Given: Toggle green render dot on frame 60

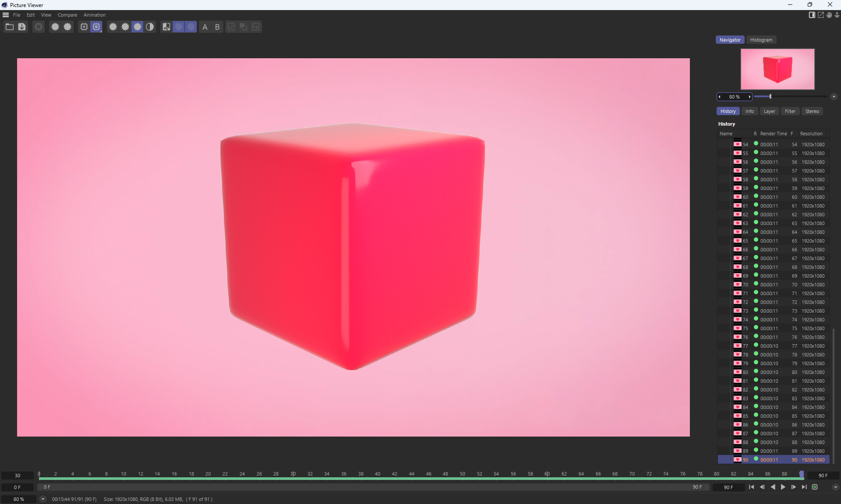Looking at the screenshot, I should (x=756, y=197).
